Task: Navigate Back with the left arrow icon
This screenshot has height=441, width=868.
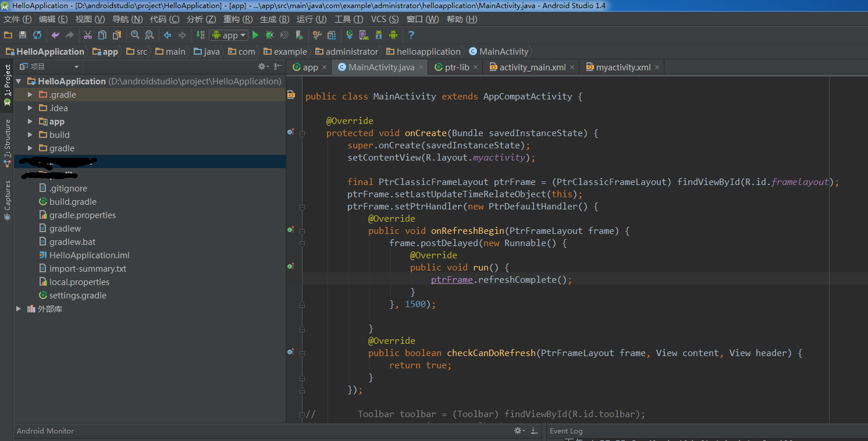Action: point(168,35)
